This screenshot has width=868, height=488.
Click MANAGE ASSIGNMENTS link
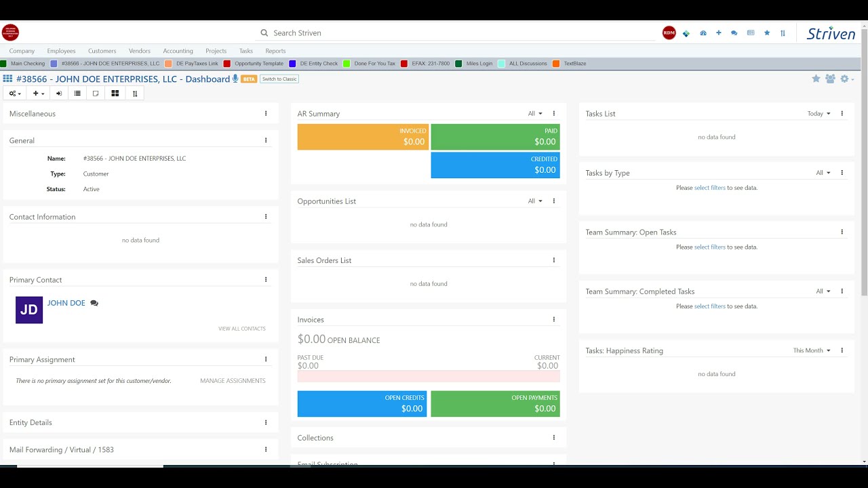(x=233, y=381)
